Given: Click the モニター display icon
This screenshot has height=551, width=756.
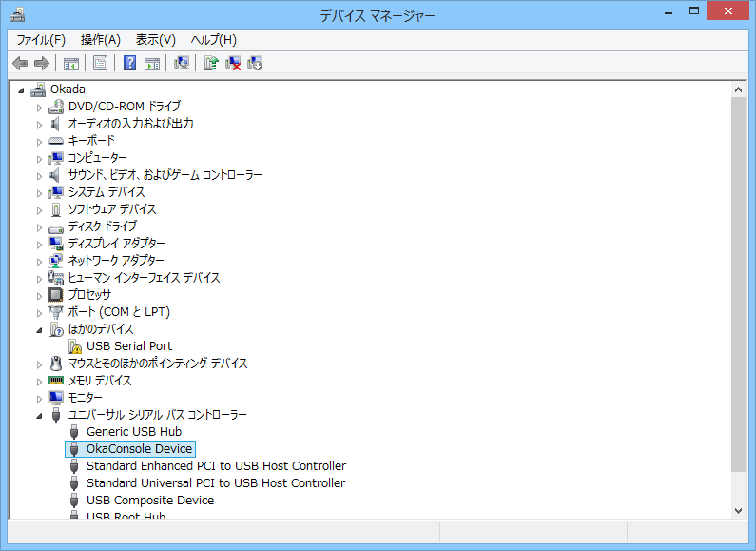Looking at the screenshot, I should tap(56, 398).
